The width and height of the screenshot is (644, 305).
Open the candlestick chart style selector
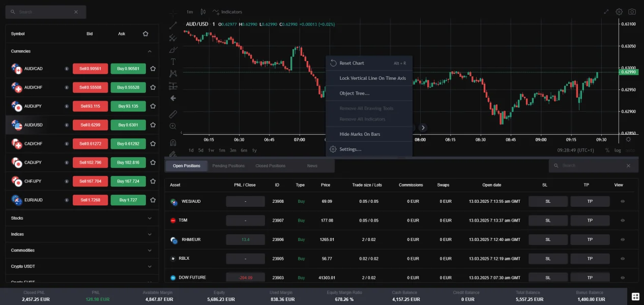pos(203,12)
